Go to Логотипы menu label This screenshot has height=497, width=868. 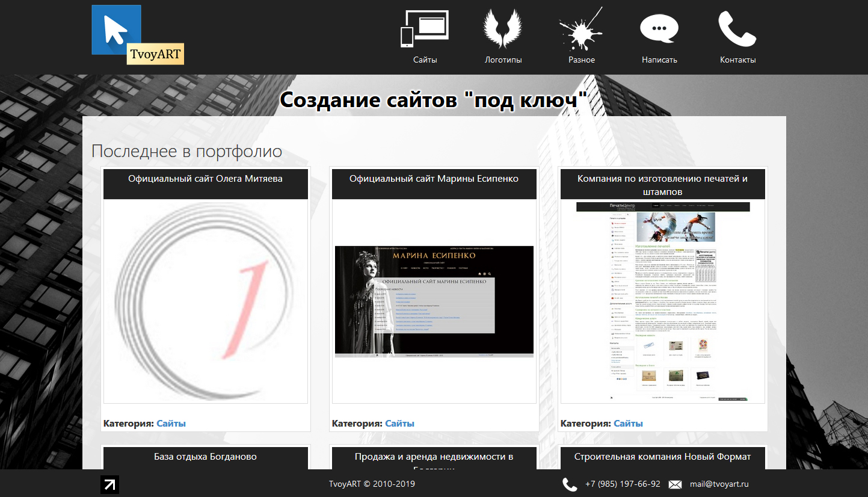[503, 60]
